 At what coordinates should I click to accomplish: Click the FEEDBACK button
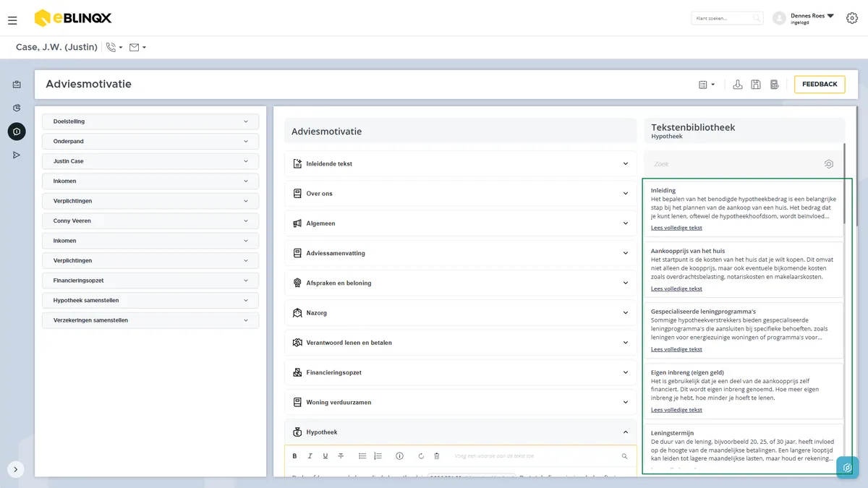[x=820, y=85]
